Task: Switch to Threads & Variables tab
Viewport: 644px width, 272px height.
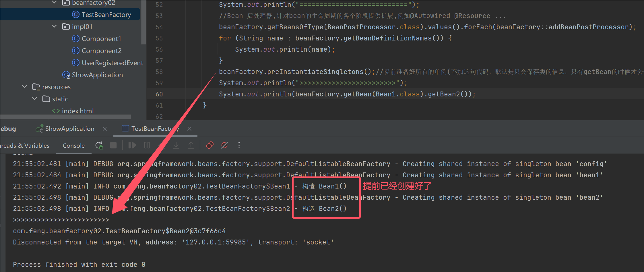Action: [x=25, y=146]
